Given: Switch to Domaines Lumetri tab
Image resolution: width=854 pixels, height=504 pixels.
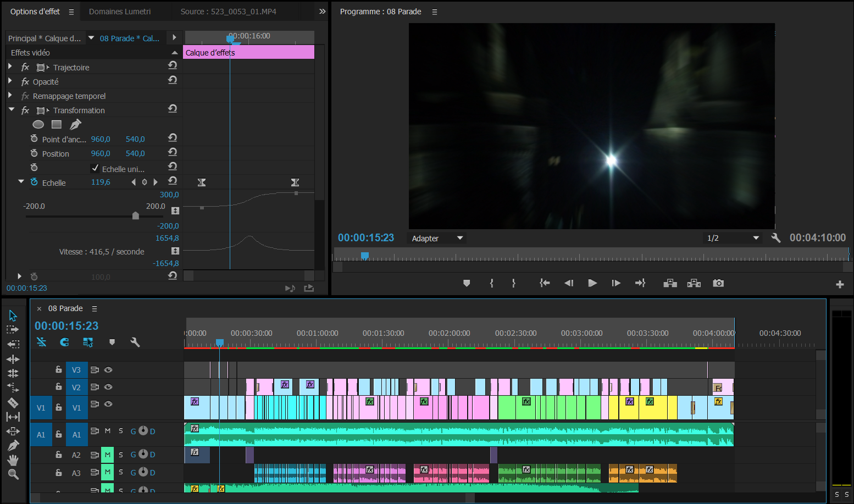Looking at the screenshot, I should pos(120,11).
